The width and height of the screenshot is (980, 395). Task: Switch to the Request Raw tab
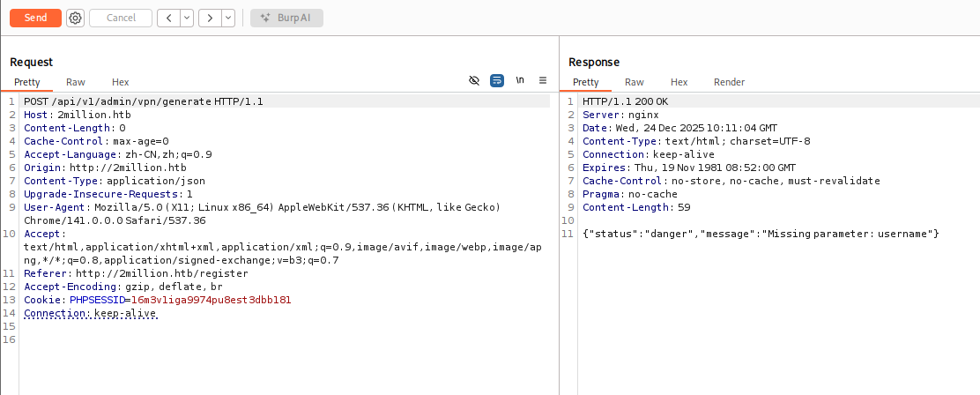pyautogui.click(x=76, y=82)
